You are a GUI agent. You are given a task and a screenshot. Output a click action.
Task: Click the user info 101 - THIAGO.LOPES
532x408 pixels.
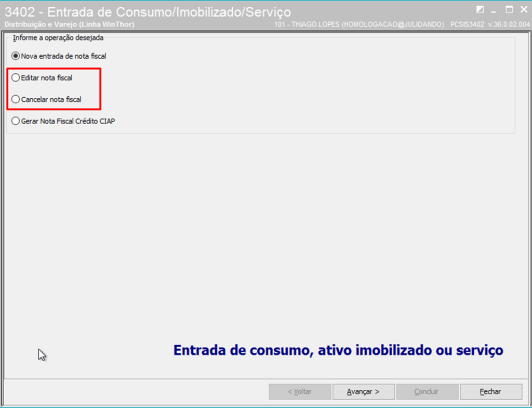pyautogui.click(x=359, y=24)
